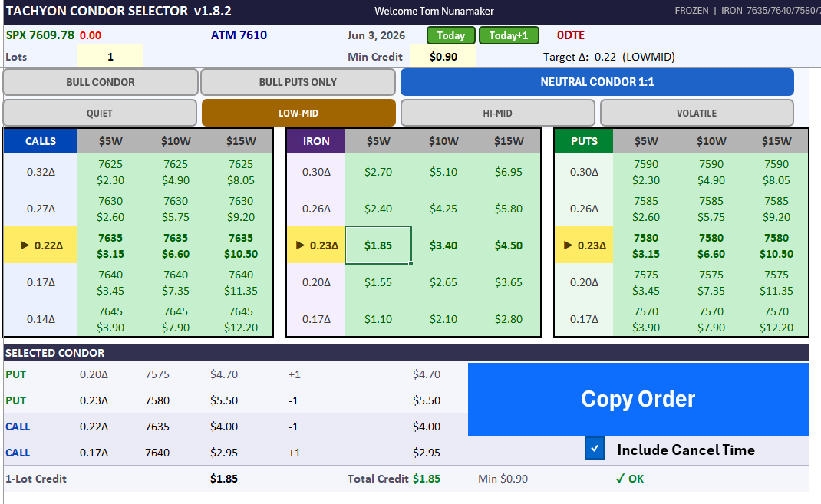
Task: Choose the VOLATILE mode button
Action: pos(697,113)
